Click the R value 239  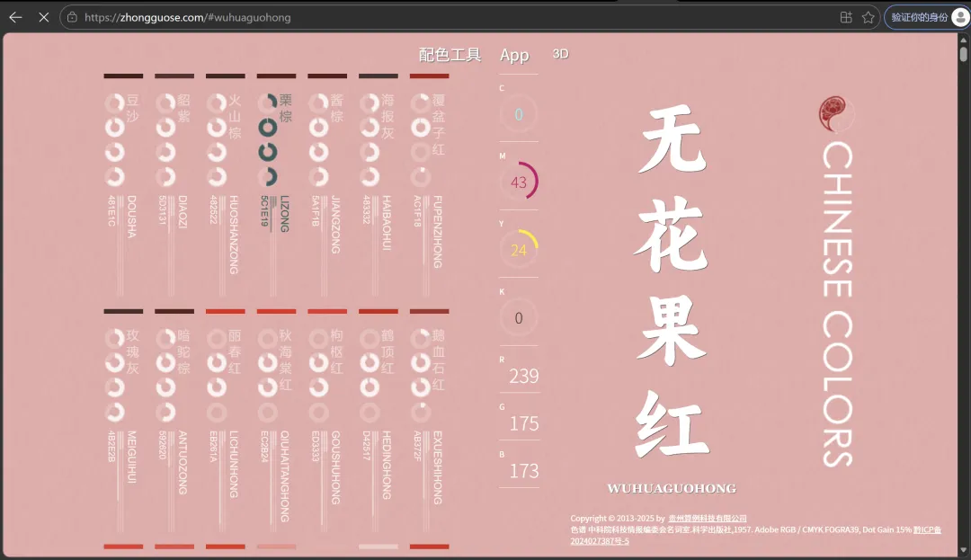(x=524, y=376)
